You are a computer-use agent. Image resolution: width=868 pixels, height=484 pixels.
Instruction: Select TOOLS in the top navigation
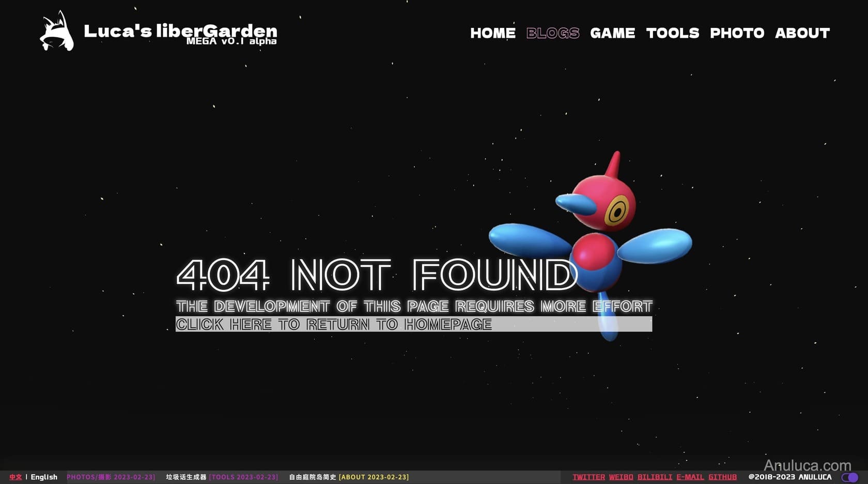pyautogui.click(x=672, y=33)
